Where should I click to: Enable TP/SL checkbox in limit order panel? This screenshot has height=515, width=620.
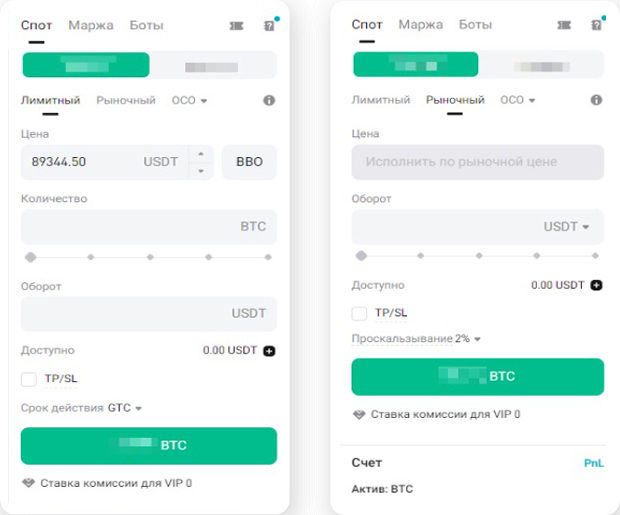(29, 379)
